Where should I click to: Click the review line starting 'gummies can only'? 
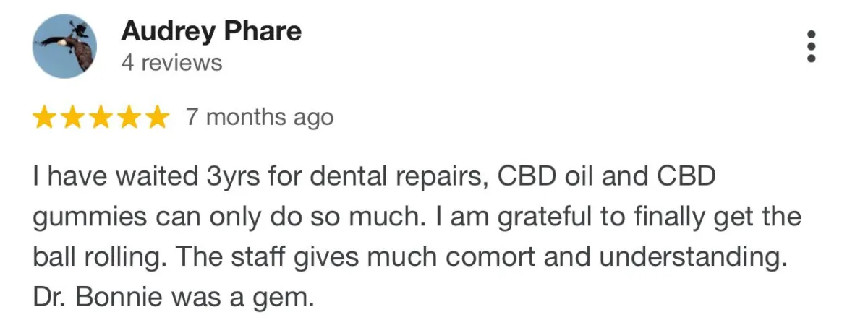(417, 217)
